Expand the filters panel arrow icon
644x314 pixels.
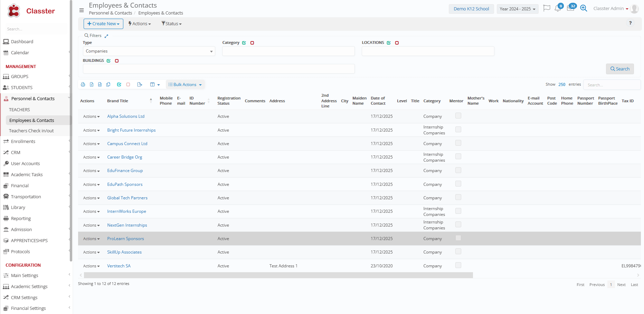coord(106,36)
